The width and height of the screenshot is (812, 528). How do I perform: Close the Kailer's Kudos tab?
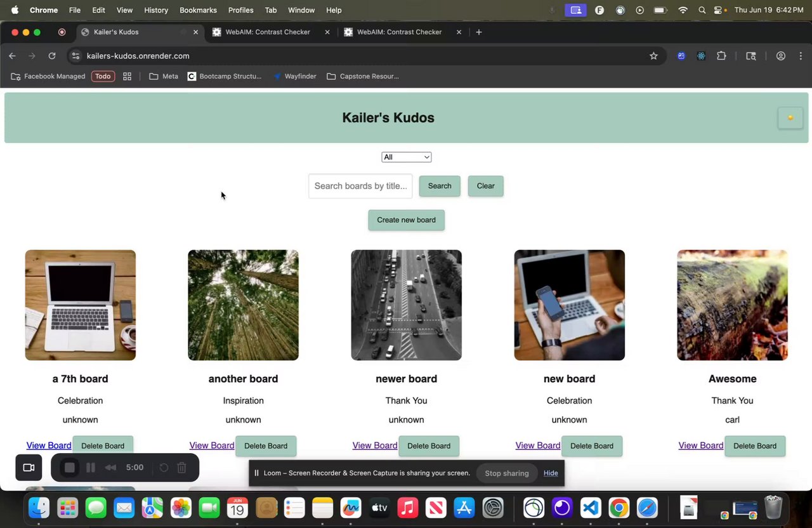coord(195,32)
